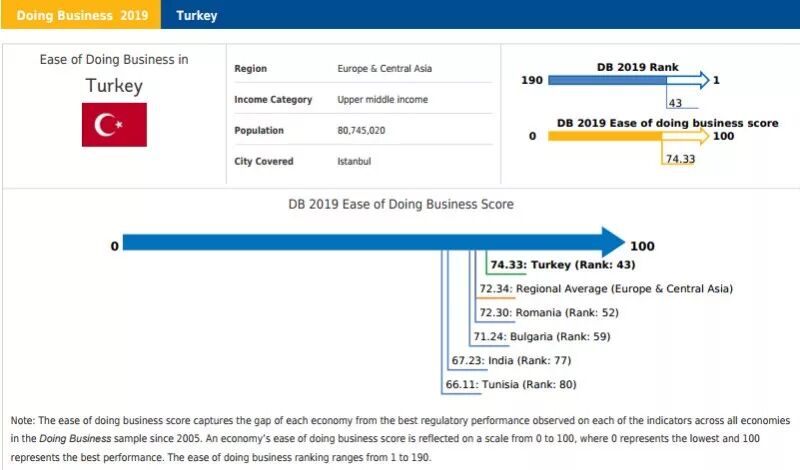Click the Europe & Central Asia region value
The width and height of the screenshot is (800, 470).
coord(384,68)
